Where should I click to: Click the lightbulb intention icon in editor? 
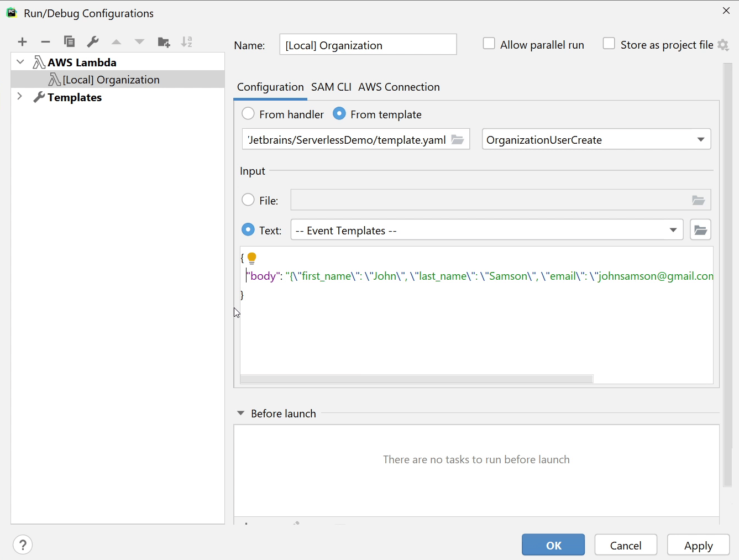(252, 258)
